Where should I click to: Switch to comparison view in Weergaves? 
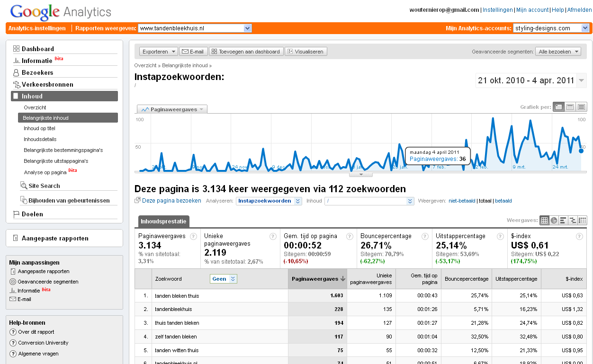573,220
